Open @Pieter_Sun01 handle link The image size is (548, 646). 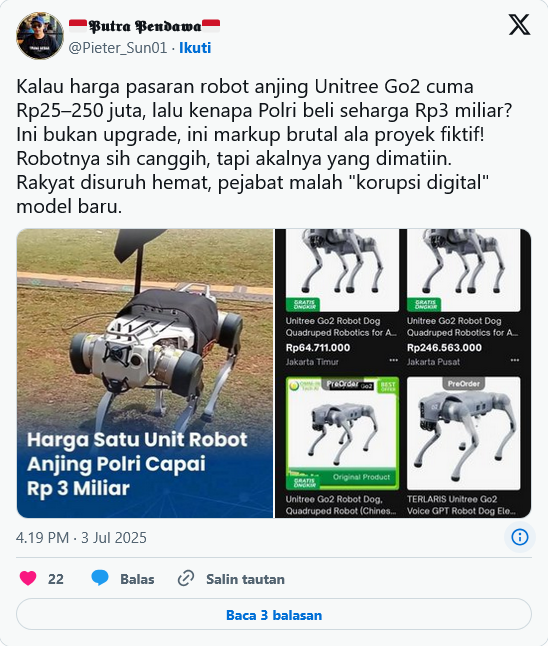pyautogui.click(x=118, y=48)
